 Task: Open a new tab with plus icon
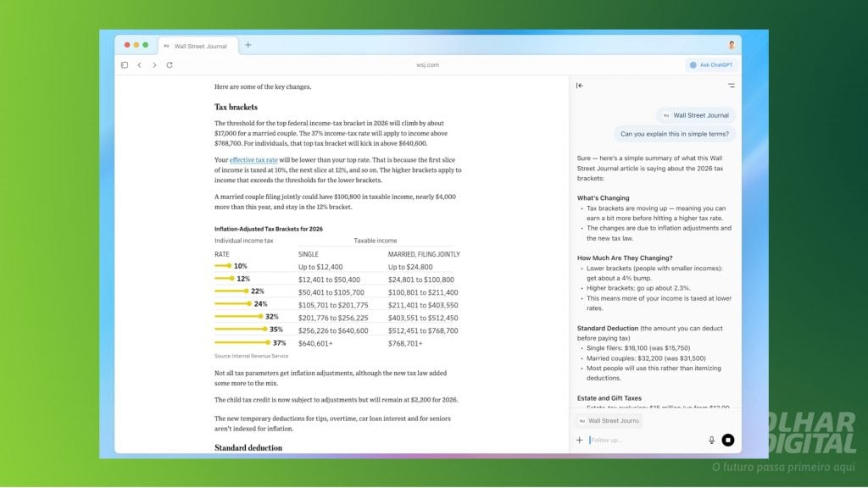[248, 45]
